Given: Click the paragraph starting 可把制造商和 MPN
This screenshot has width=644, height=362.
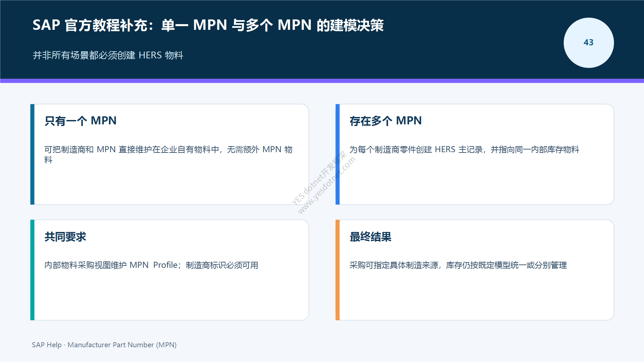Looking at the screenshot, I should pyautogui.click(x=168, y=155).
